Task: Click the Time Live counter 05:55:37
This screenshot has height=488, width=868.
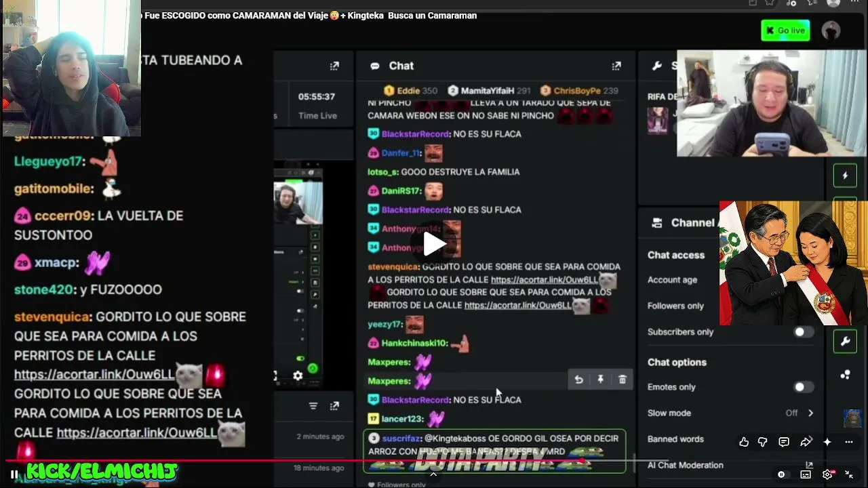Action: pos(317,97)
